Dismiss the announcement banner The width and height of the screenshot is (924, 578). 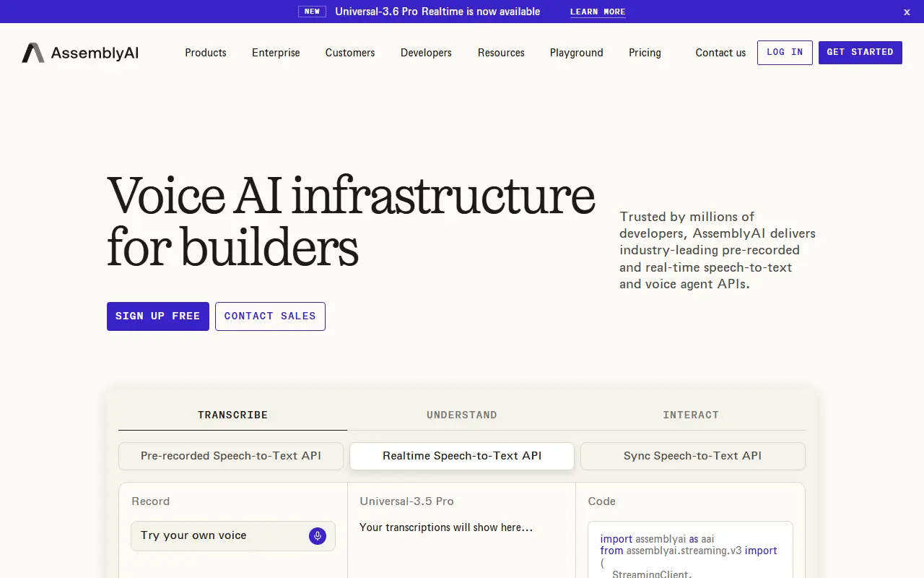pos(907,12)
